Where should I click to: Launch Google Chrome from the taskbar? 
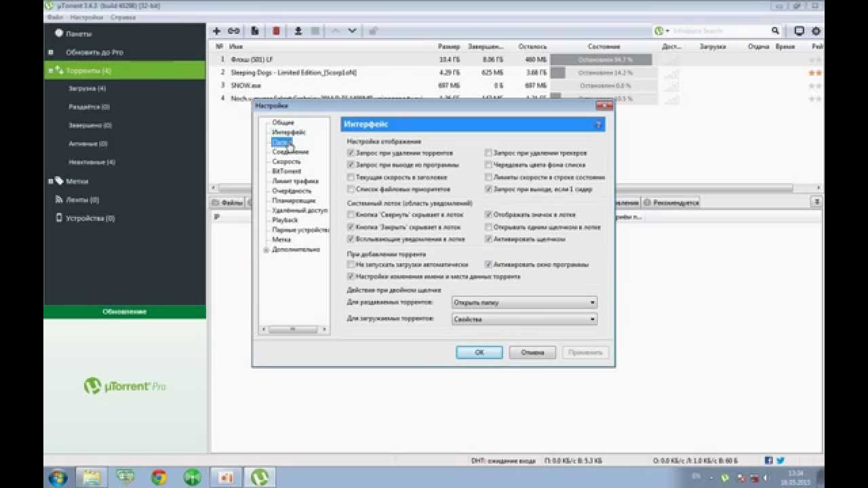(x=159, y=477)
